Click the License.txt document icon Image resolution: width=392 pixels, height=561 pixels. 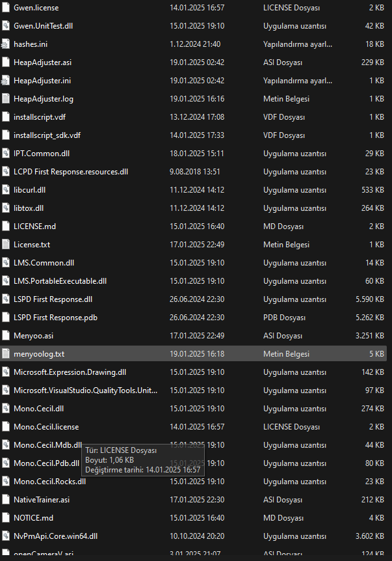pos(7,245)
